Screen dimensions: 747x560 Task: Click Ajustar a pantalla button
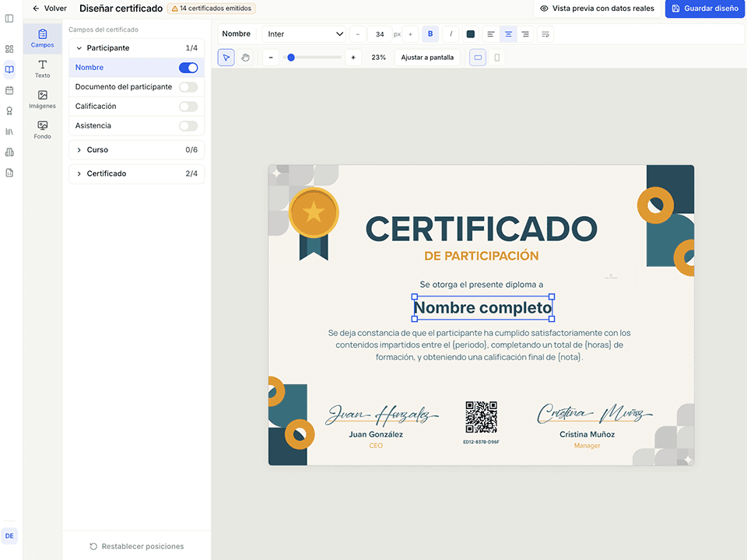(427, 58)
